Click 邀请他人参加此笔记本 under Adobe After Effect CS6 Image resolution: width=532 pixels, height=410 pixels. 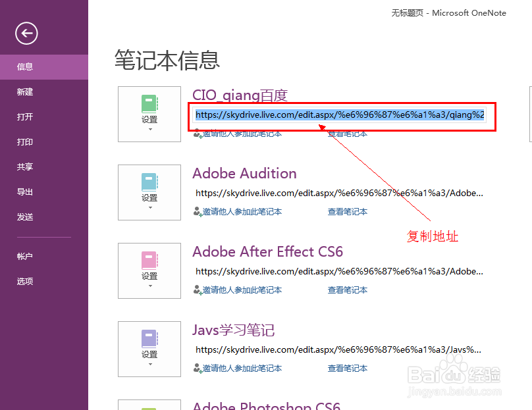tap(242, 290)
